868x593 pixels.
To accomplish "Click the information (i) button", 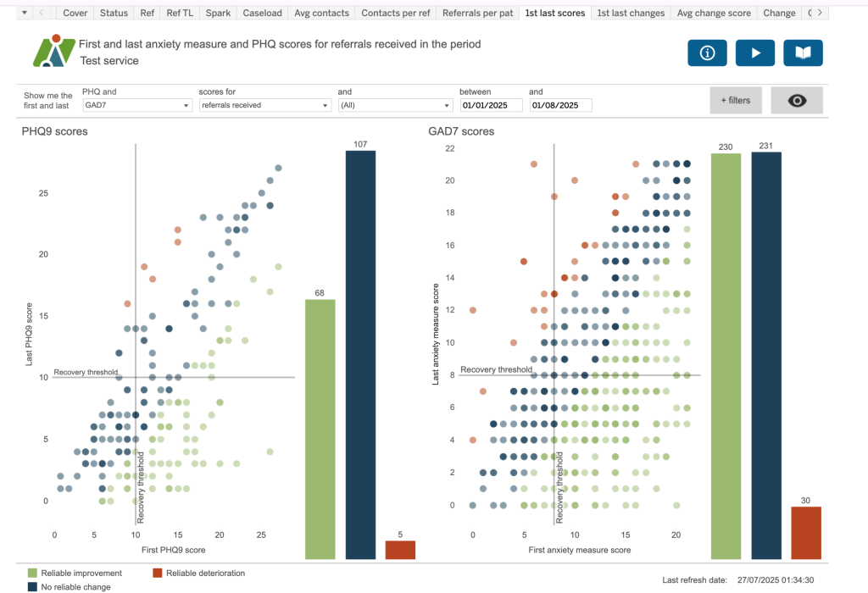I will point(707,53).
